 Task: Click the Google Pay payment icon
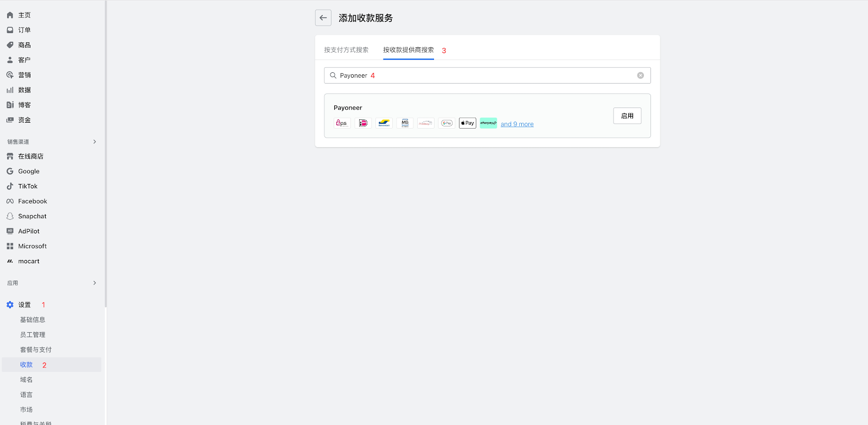click(446, 123)
